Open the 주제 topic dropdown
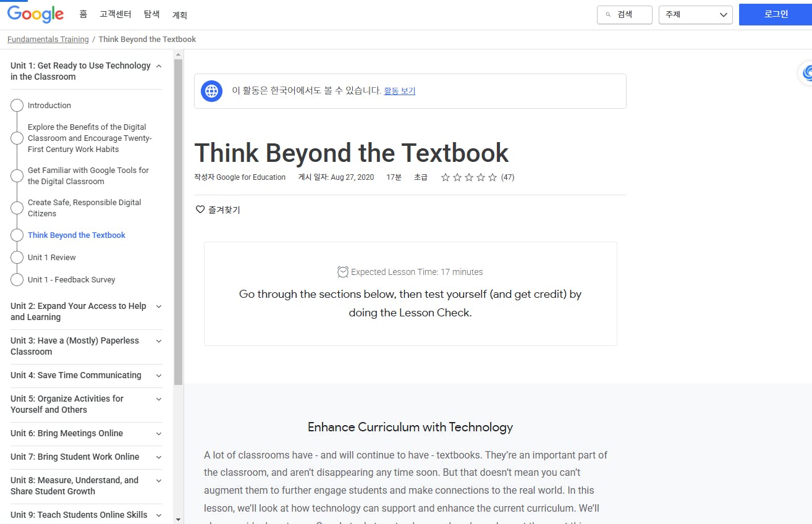Screen dimensions: 812x524 (x=696, y=15)
